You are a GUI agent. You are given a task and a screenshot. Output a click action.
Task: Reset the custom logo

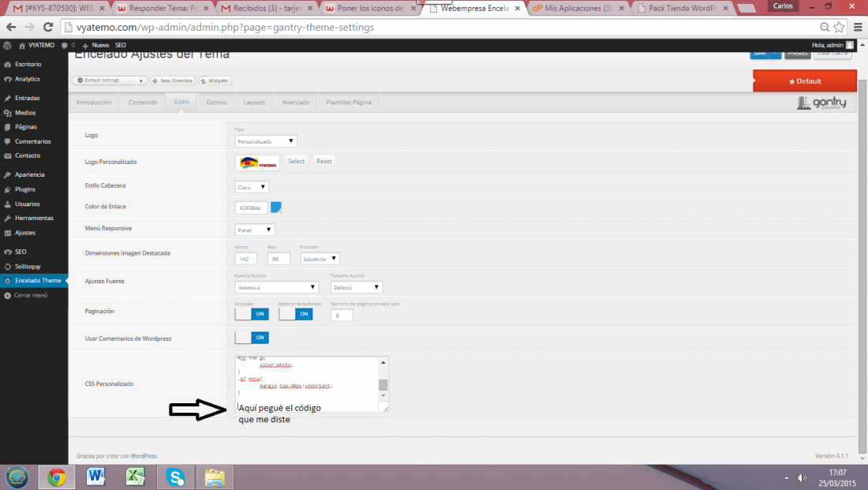(324, 161)
